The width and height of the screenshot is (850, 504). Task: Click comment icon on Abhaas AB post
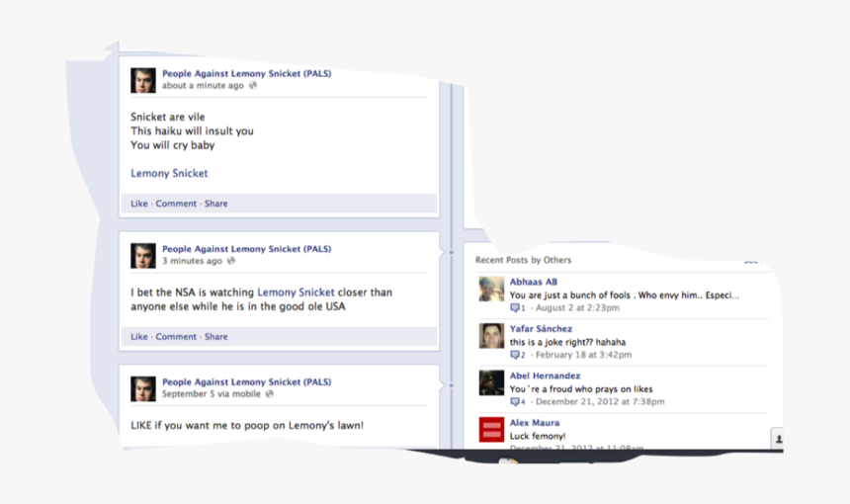515,307
